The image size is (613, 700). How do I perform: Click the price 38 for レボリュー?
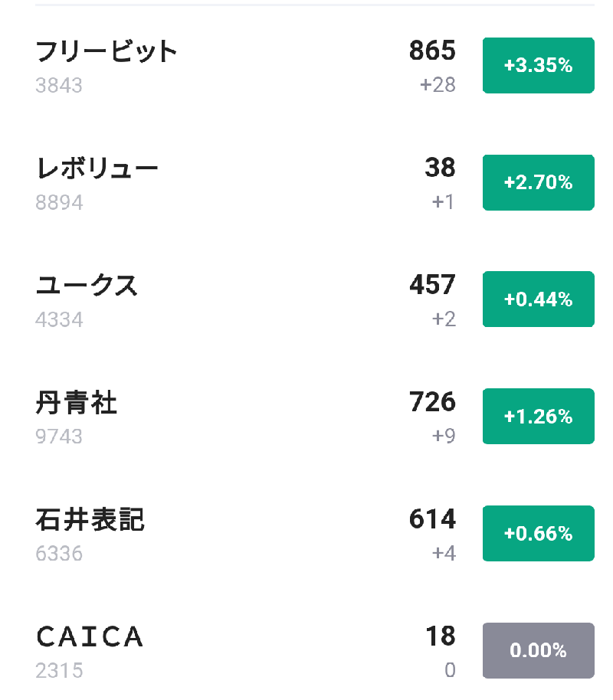point(440,168)
